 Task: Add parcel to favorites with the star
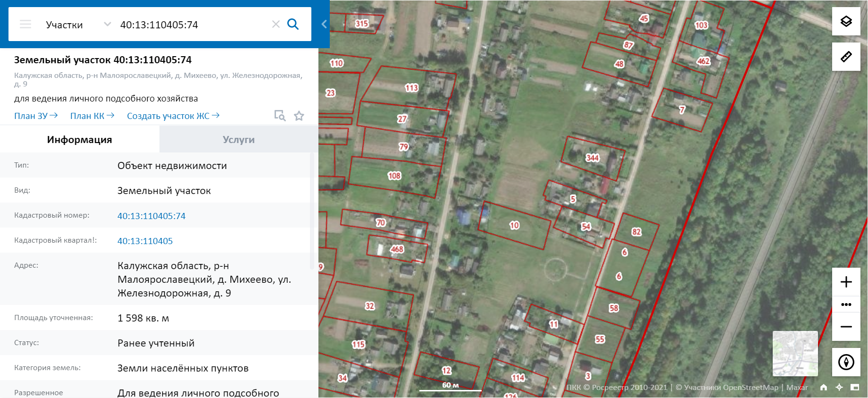(299, 116)
